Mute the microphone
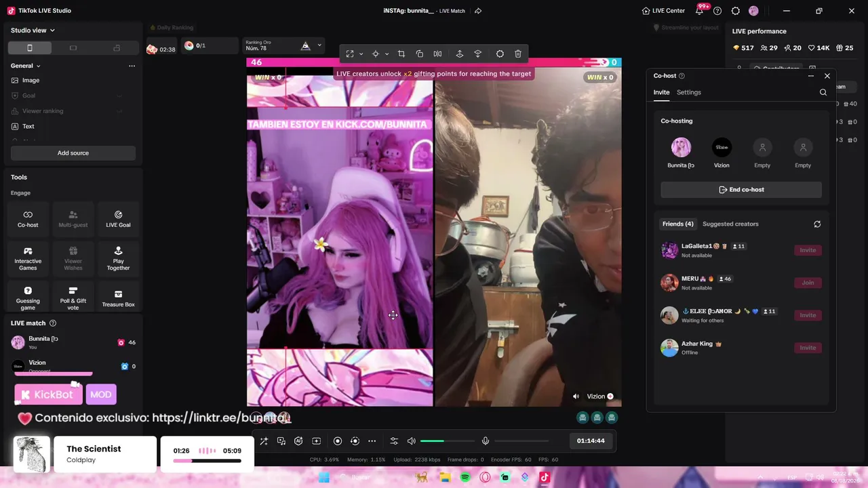The height and width of the screenshot is (488, 868). pos(486,441)
